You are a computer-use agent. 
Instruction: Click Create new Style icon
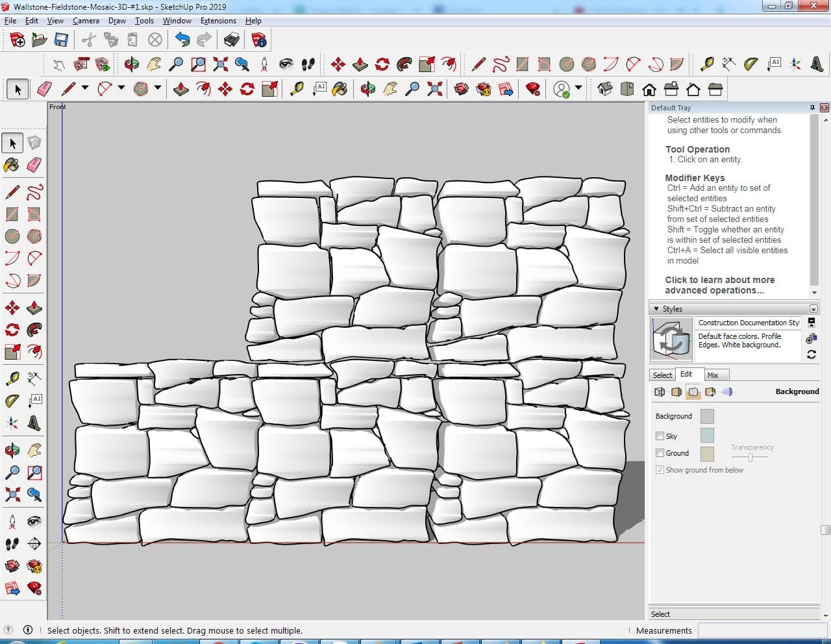[x=811, y=338]
